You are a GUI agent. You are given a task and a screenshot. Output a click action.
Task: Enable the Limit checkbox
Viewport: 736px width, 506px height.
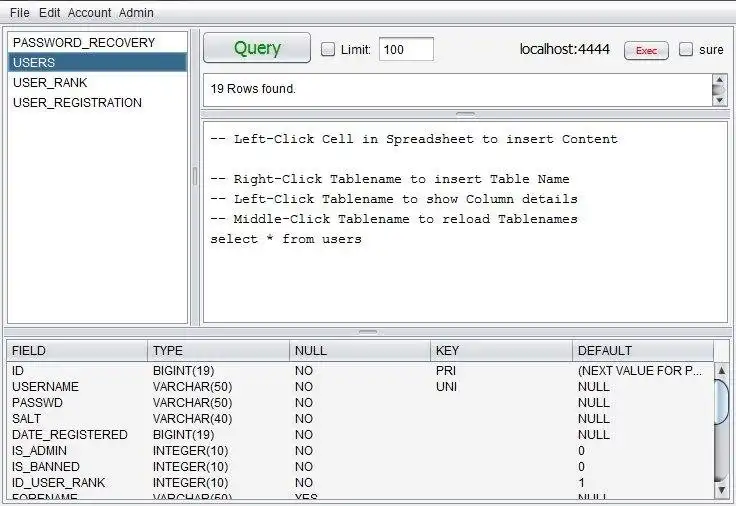pyautogui.click(x=328, y=49)
